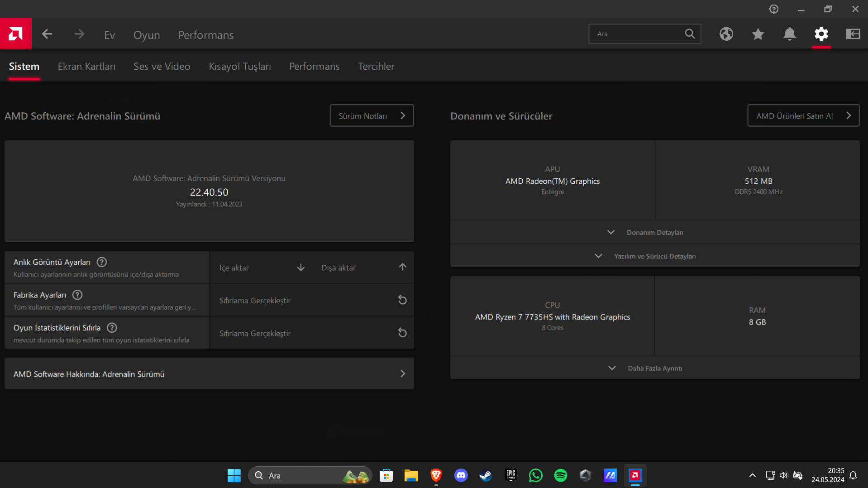Screen dimensions: 868x488
Task: Show help for Fabrika Ayarları
Action: coord(77,295)
